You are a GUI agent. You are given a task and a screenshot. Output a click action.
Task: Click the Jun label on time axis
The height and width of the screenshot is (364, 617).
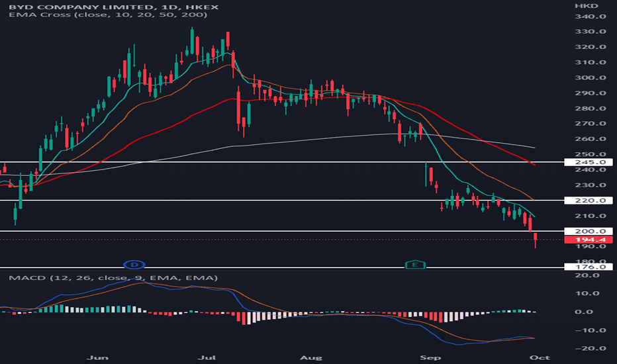pyautogui.click(x=97, y=357)
